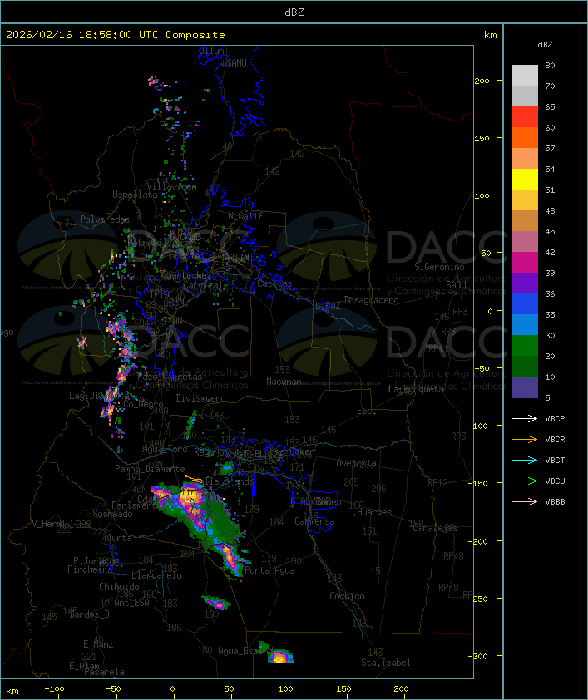Click the dBZ title in top bar

[294, 12]
